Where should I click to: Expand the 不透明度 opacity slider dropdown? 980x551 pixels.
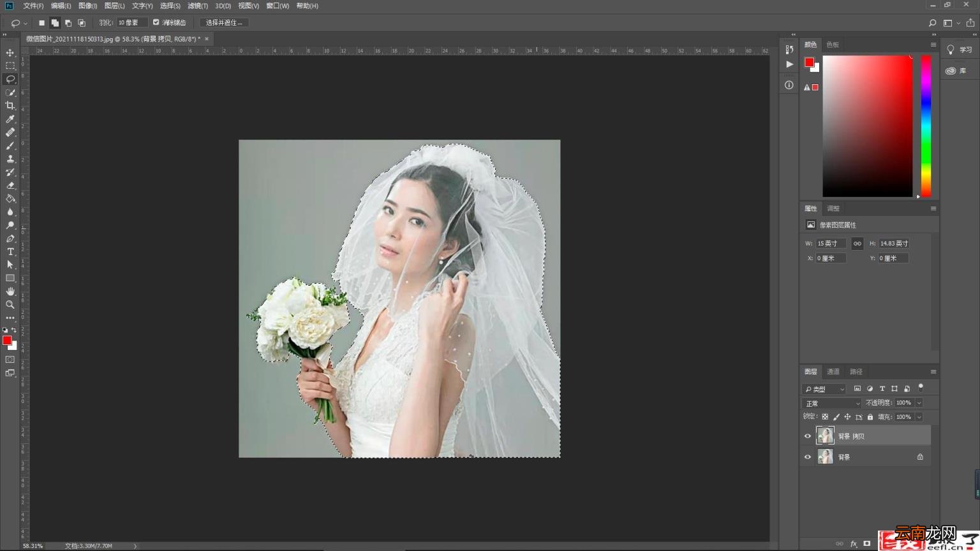919,403
